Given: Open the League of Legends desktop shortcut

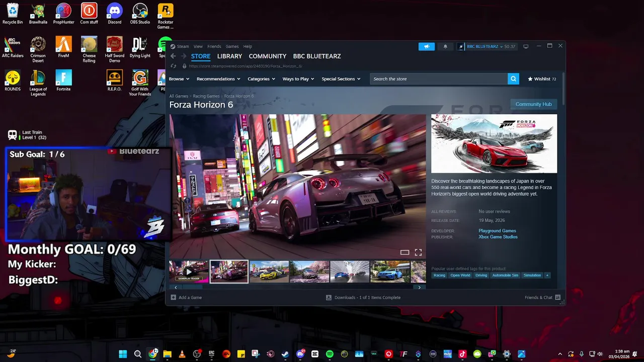Looking at the screenshot, I should 38,83.
